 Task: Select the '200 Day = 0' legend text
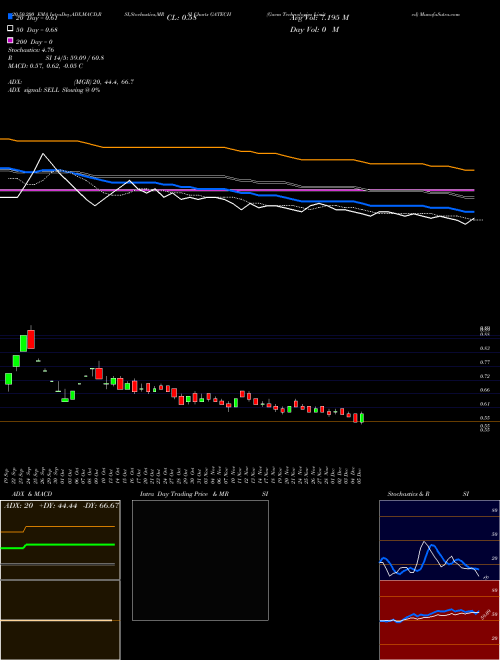(x=34, y=42)
